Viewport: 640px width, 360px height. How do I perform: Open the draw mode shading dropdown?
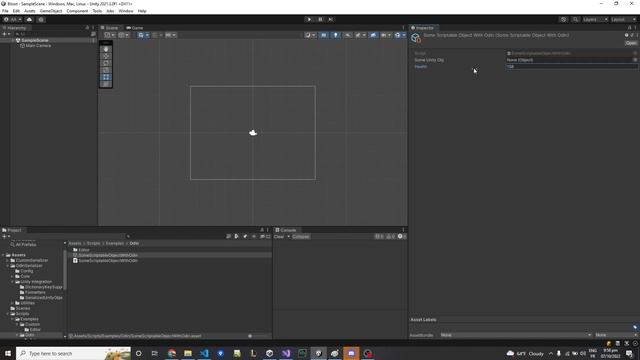point(310,35)
